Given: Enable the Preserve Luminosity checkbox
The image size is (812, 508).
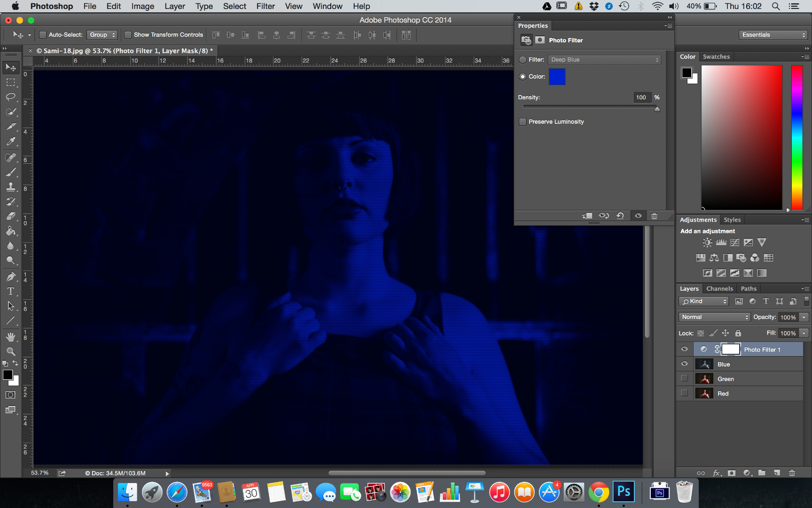Looking at the screenshot, I should [x=523, y=122].
